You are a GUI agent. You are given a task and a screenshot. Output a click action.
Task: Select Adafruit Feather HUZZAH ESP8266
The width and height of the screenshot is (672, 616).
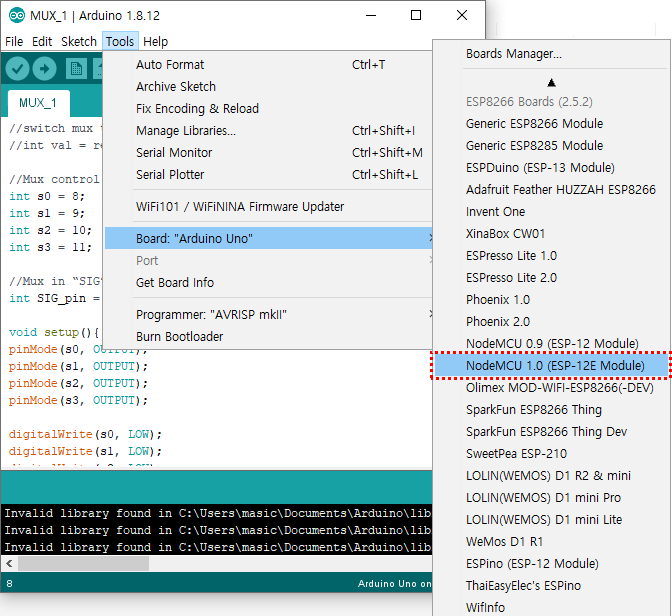click(552, 189)
